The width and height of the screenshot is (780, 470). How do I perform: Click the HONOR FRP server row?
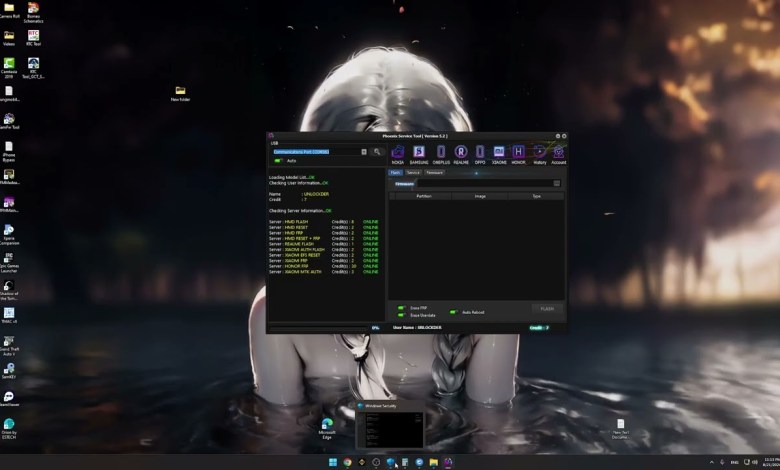324,266
